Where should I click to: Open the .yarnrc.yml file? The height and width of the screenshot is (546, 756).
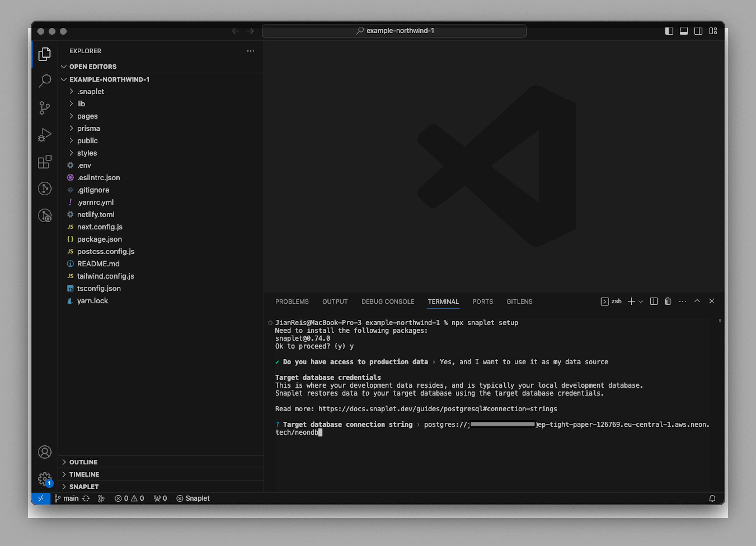pyautogui.click(x=161, y=202)
